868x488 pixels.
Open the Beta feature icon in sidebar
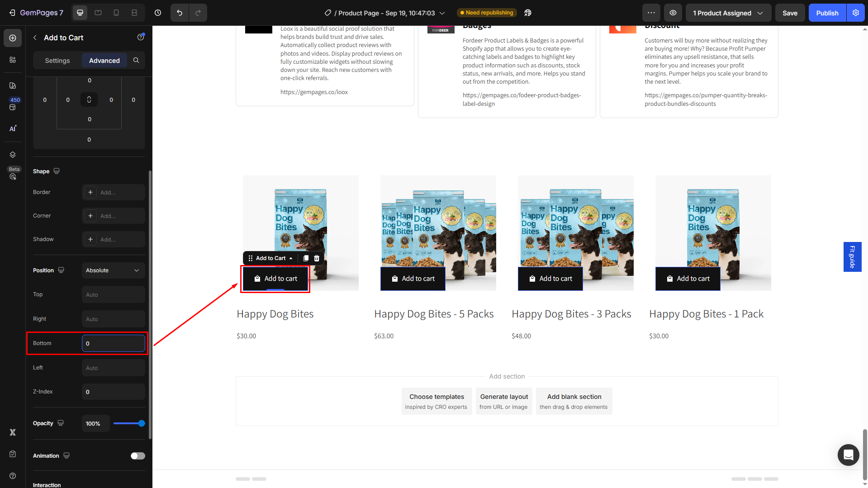click(x=13, y=176)
